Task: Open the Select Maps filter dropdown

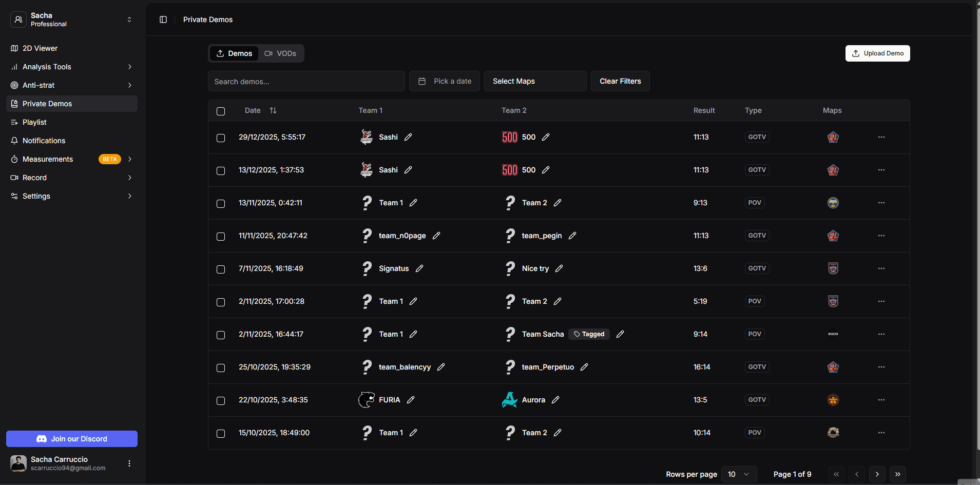Action: click(x=535, y=81)
